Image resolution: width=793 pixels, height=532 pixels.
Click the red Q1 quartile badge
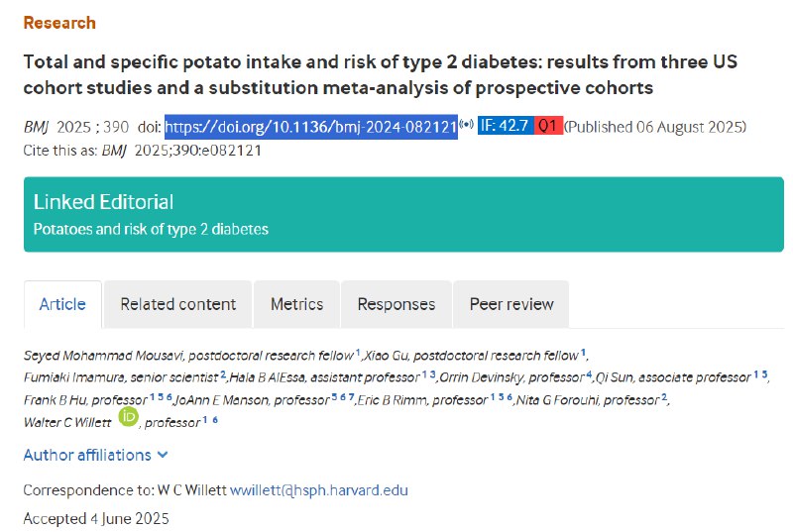coord(547,127)
